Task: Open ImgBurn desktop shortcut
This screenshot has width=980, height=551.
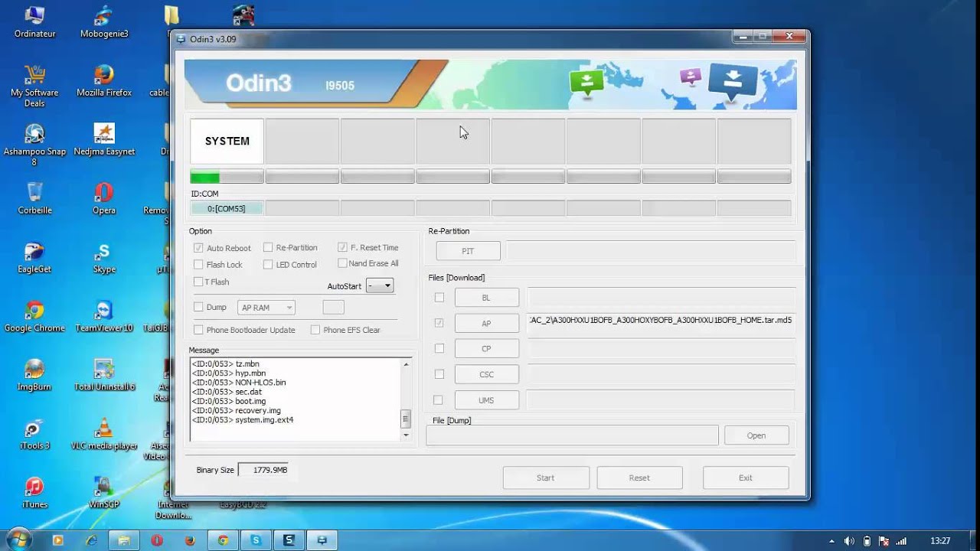Action: [34, 375]
